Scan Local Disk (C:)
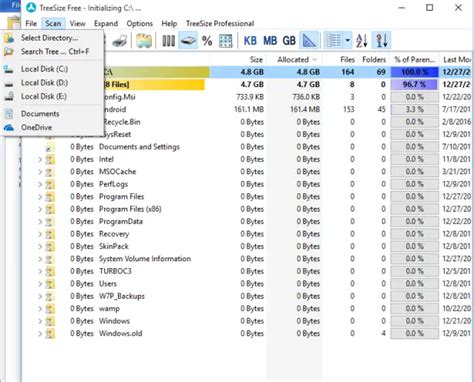This screenshot has height=382, width=474. tap(53, 69)
